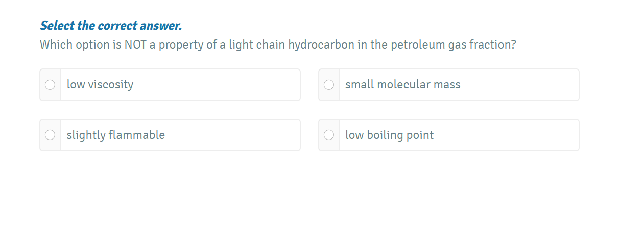Click the question text about petroleum gas fraction

[x=278, y=45]
